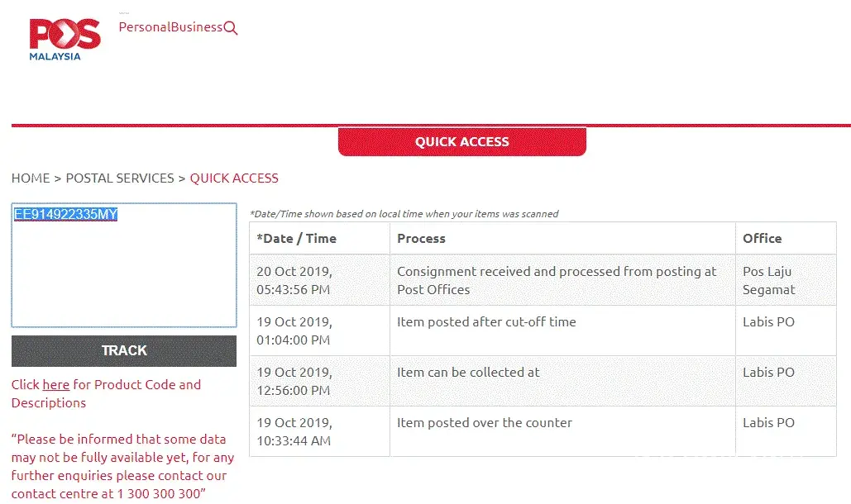This screenshot has height=504, width=851.
Task: Select 'Item posted after cut-off time' entry
Action: click(x=486, y=322)
